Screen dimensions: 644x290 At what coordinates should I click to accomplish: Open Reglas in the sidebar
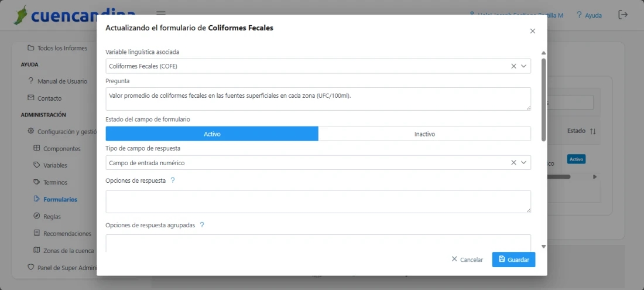[52, 217]
